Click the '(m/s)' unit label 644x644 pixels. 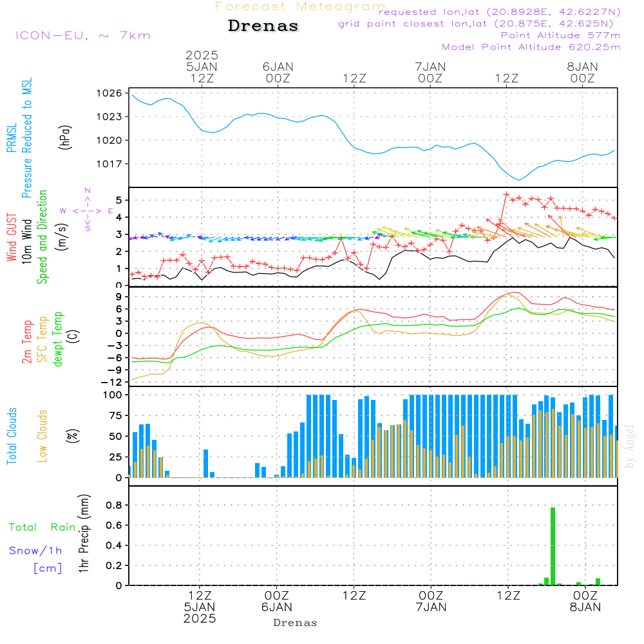(x=62, y=237)
